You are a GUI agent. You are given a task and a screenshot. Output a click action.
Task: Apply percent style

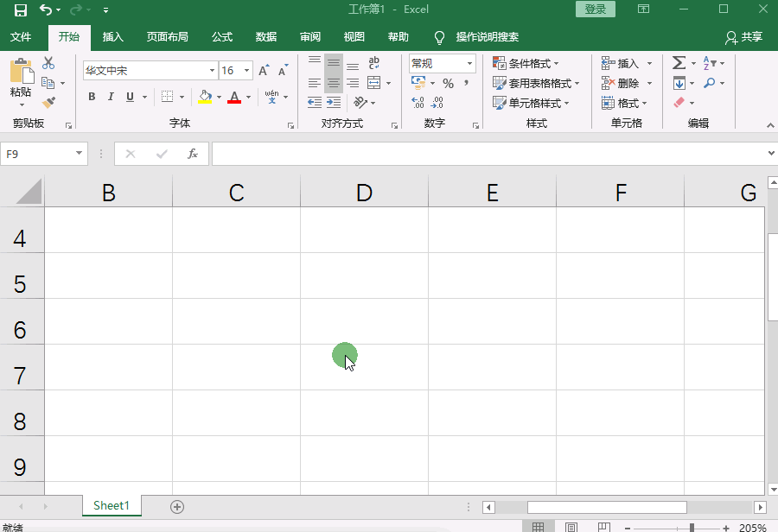(448, 83)
